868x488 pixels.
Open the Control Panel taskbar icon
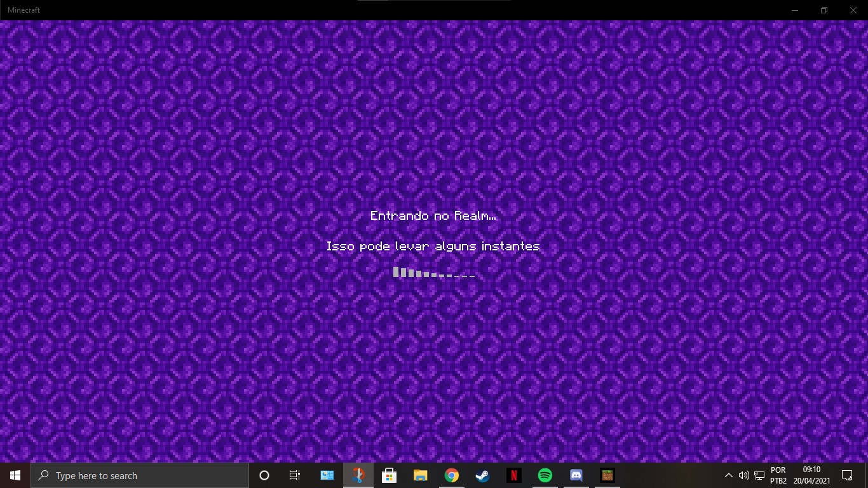[x=327, y=475]
